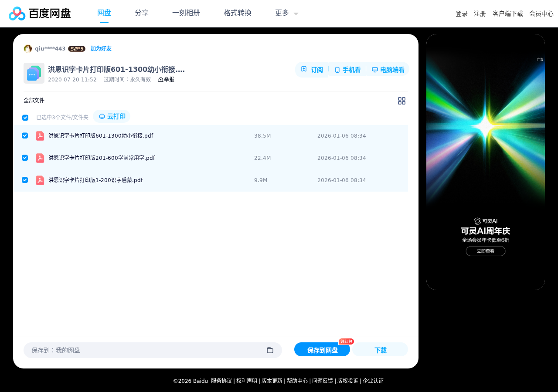The height and width of the screenshot is (392, 558).
Task: Uncheck 洪恩识字卡片打印版201-600学前常用字.pdf checkbox
Action: point(25,158)
